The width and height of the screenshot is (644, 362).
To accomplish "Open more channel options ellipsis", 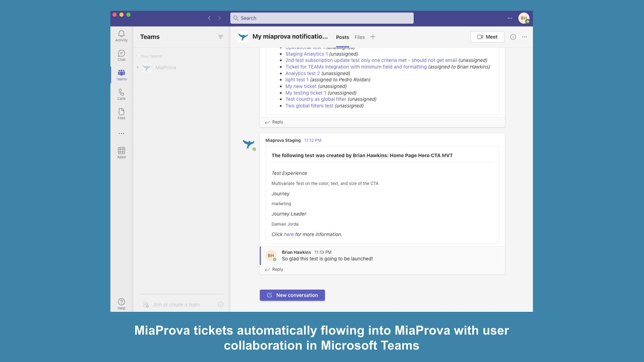I will click(x=525, y=37).
